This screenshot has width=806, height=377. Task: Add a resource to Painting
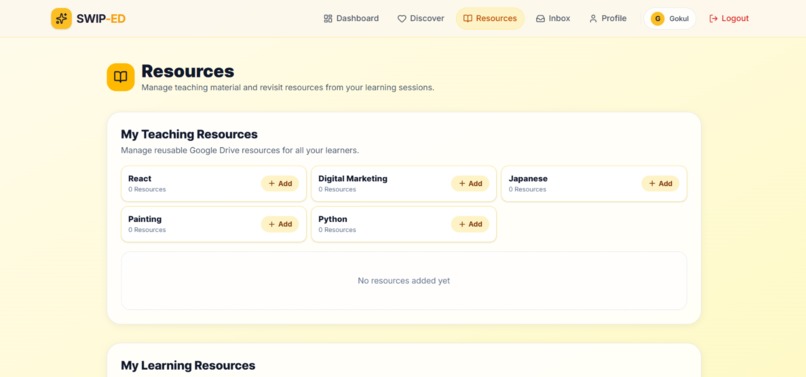pos(280,224)
